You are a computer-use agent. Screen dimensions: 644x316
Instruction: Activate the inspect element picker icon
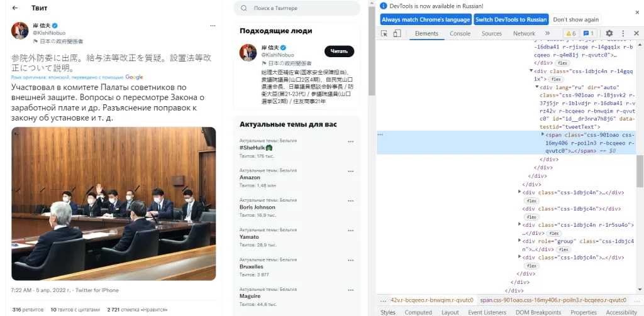tap(384, 34)
